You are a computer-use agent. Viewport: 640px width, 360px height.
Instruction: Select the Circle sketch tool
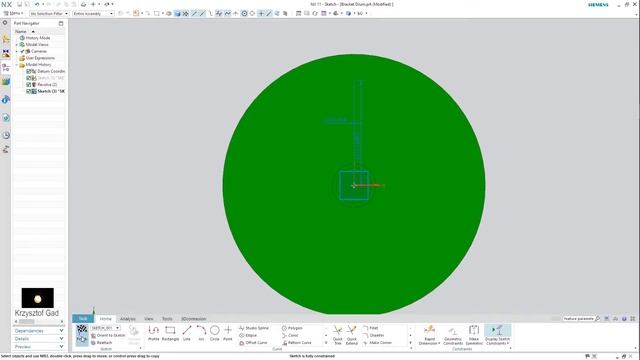coord(215,333)
